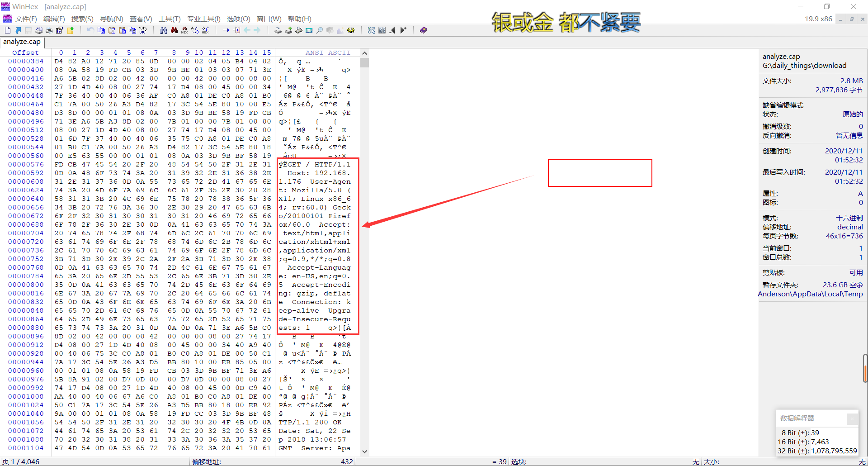Click the Go to offset arrow icon
This screenshot has height=466, width=868.
click(x=226, y=30)
